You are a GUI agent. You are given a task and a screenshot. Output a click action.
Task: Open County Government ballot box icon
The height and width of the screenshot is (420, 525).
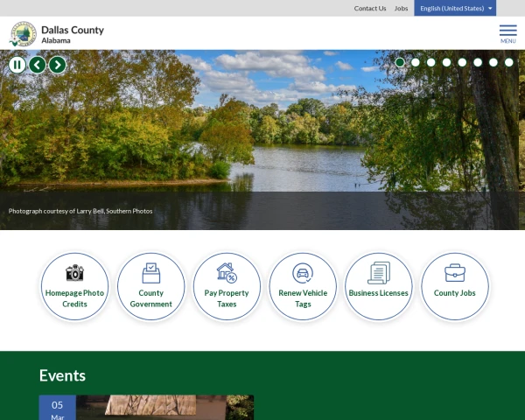(x=150, y=272)
